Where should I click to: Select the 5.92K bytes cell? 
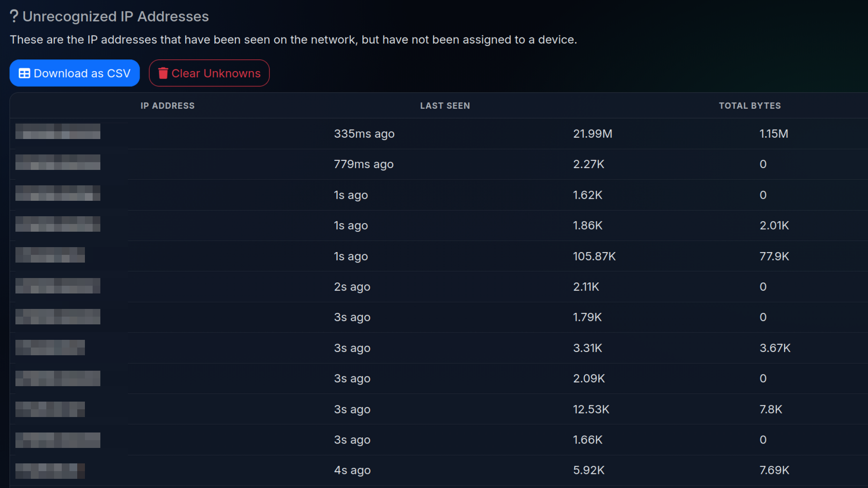click(589, 470)
